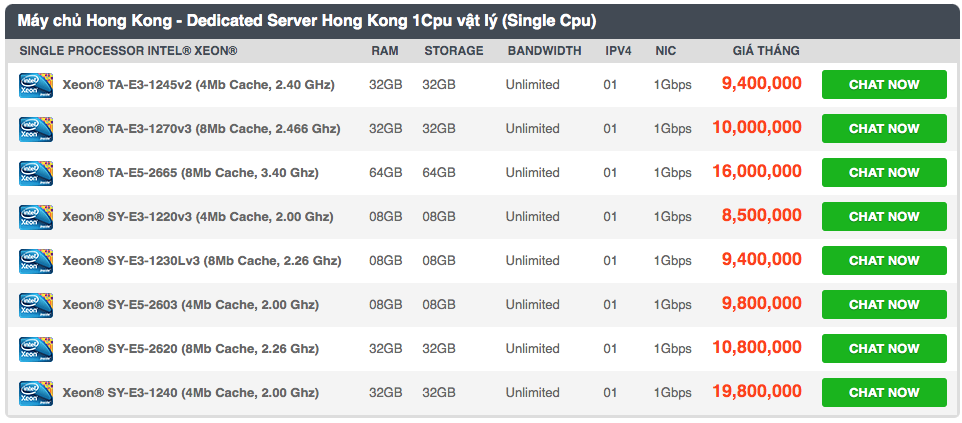Screen dimensions: 962x423
Task: Select the Xeon SY-E5-2620 server name
Action: [190, 349]
